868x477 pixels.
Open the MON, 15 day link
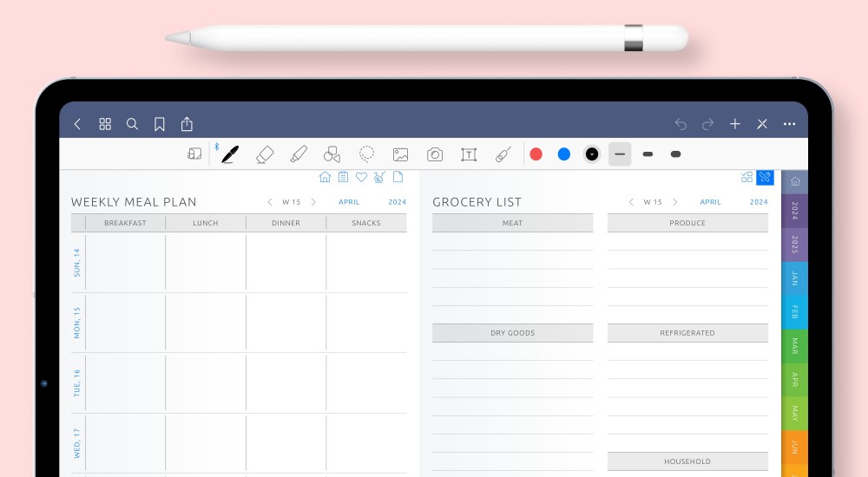(77, 323)
